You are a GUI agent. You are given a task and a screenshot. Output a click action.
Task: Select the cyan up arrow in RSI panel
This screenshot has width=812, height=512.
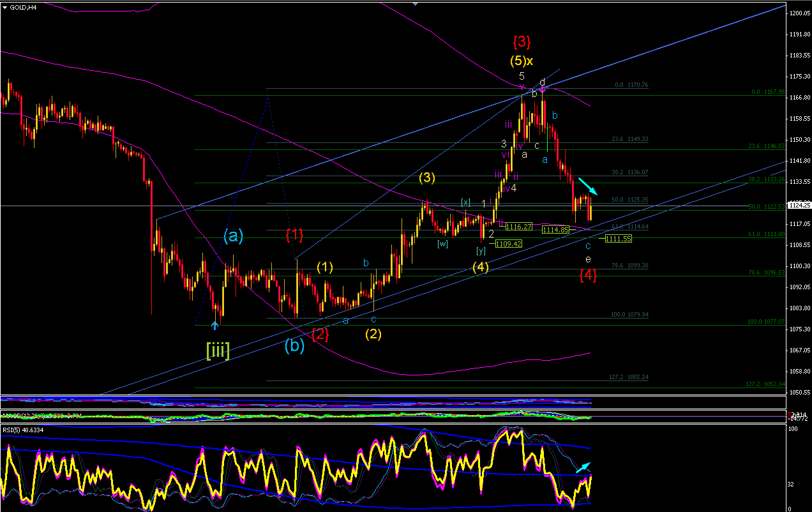583,467
